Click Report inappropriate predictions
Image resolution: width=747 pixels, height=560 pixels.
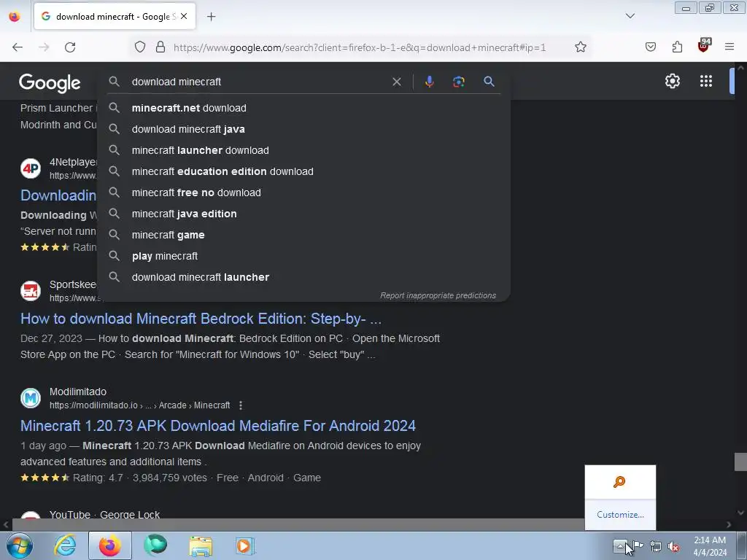438,296
